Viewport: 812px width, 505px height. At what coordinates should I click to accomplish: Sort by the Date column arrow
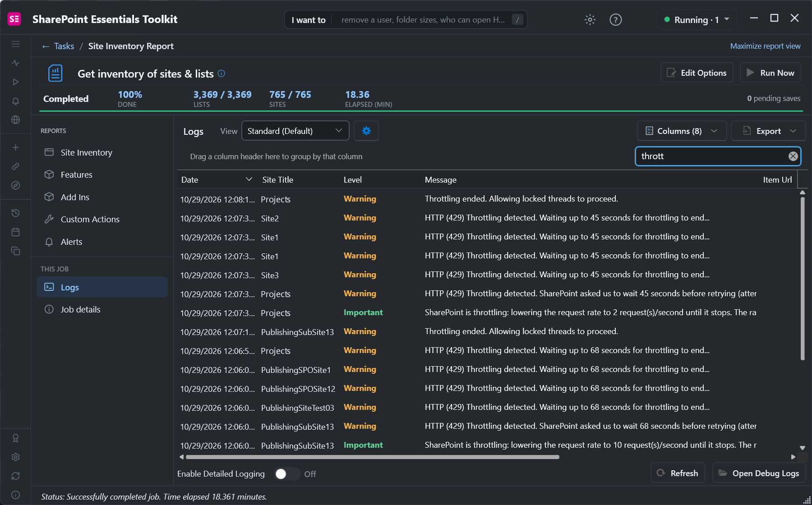[249, 179]
